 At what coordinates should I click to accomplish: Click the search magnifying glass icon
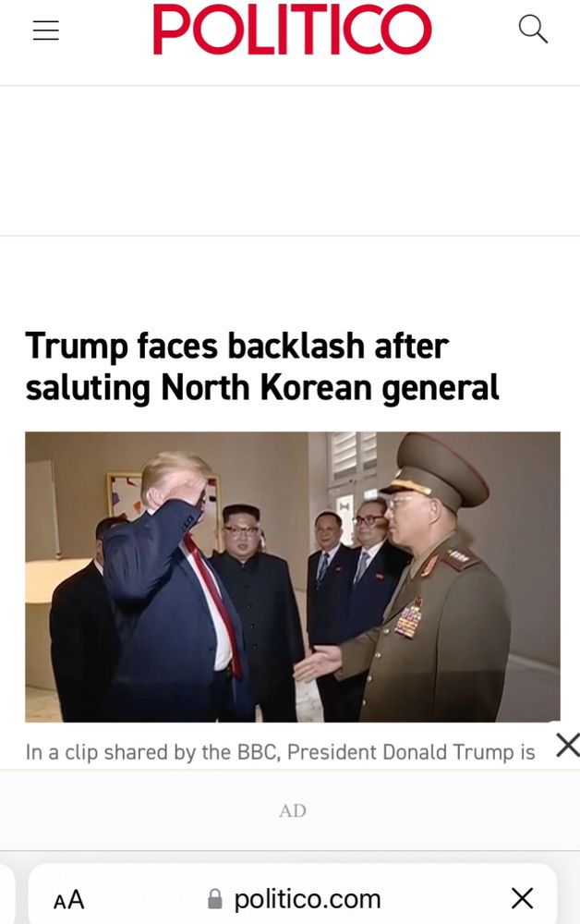pos(533,30)
